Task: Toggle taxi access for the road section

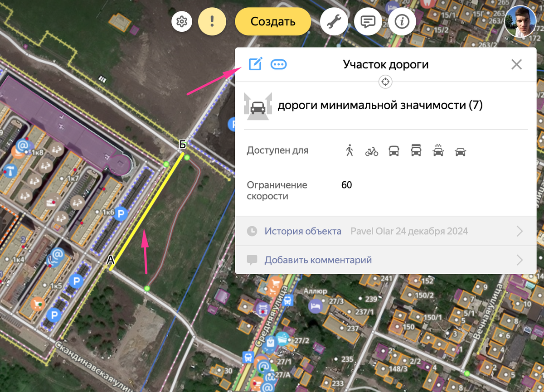Action: click(438, 150)
